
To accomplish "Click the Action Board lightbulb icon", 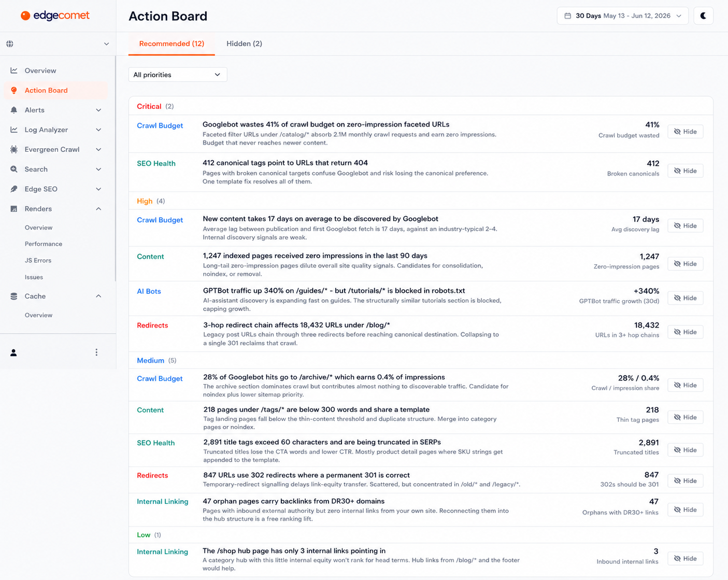I will point(14,90).
